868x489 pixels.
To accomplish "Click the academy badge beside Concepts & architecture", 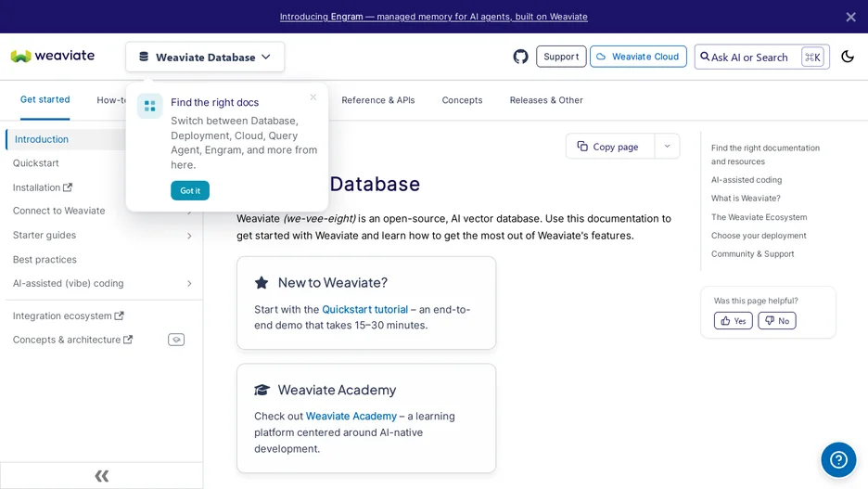I will pyautogui.click(x=176, y=340).
